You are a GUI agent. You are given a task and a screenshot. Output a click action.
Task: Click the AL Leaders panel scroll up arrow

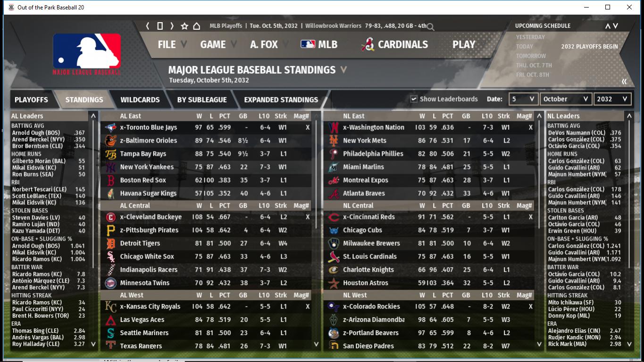(93, 116)
